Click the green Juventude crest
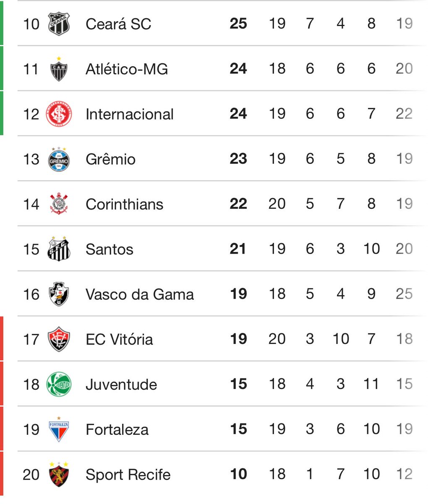 point(58,384)
